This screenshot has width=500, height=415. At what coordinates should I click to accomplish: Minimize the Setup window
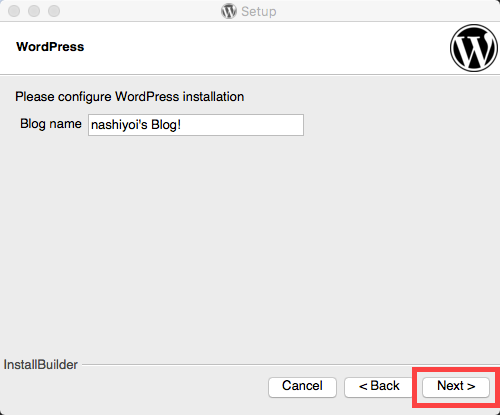pyautogui.click(x=34, y=11)
